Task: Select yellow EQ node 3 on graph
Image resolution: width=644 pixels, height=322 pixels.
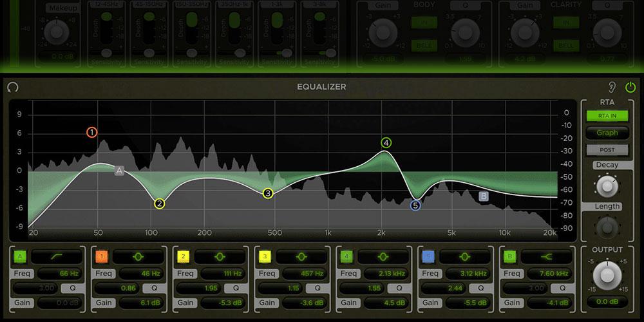Action: click(268, 193)
